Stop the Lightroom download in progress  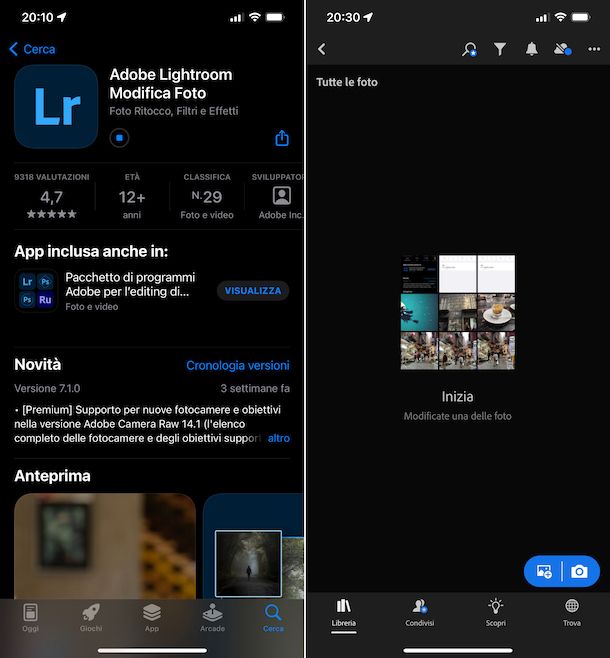(119, 138)
